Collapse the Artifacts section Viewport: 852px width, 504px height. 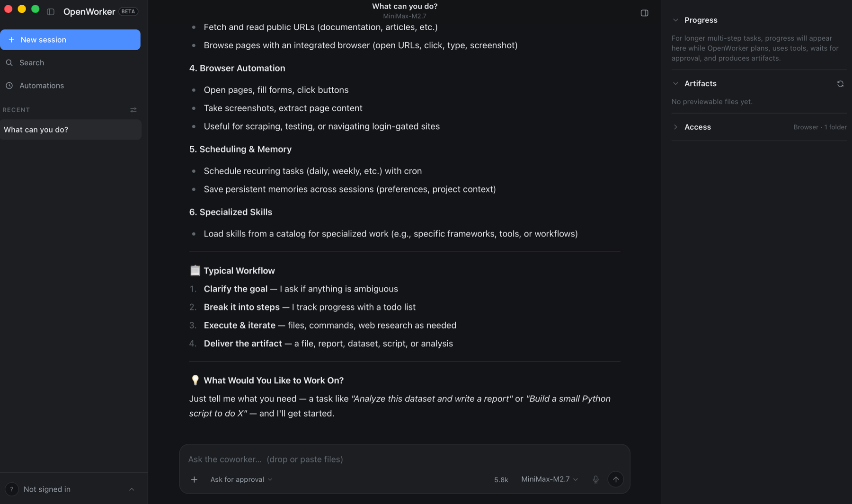[x=675, y=83]
